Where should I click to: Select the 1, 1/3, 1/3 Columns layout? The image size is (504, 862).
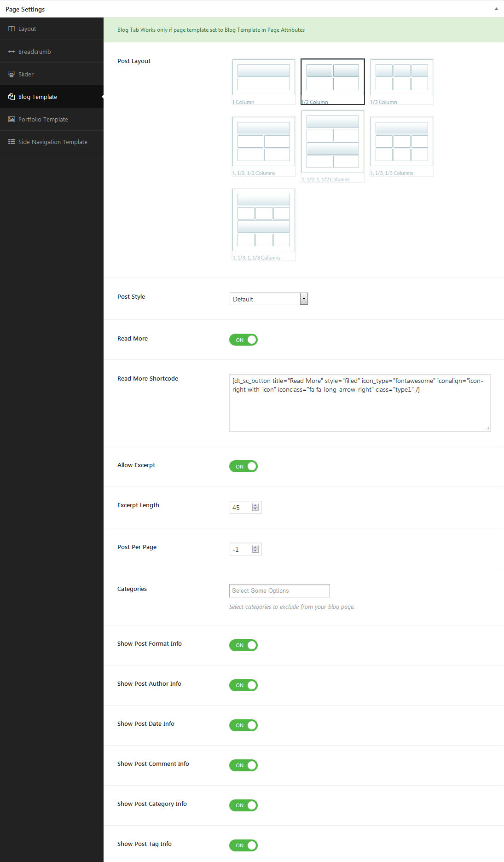point(402,146)
